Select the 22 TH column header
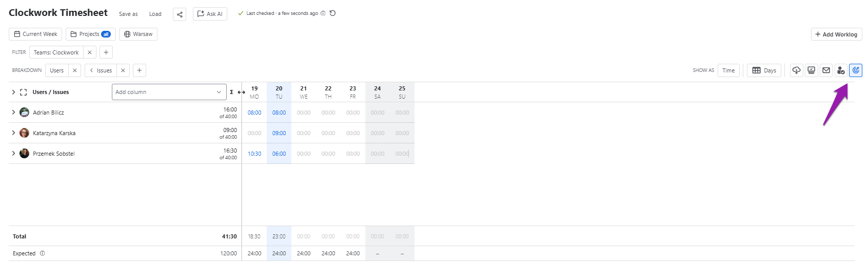This screenshot has width=868, height=279. 328,92
